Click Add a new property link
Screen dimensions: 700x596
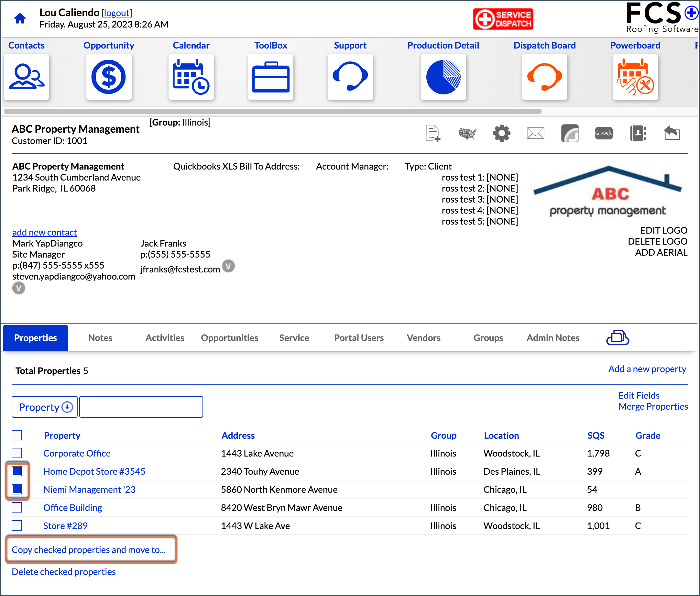point(647,369)
